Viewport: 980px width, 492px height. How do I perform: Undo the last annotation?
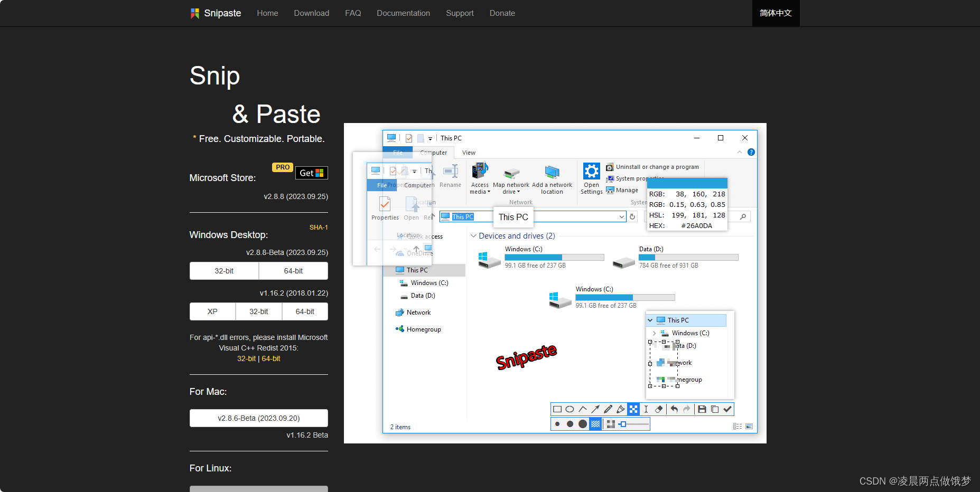pos(674,409)
